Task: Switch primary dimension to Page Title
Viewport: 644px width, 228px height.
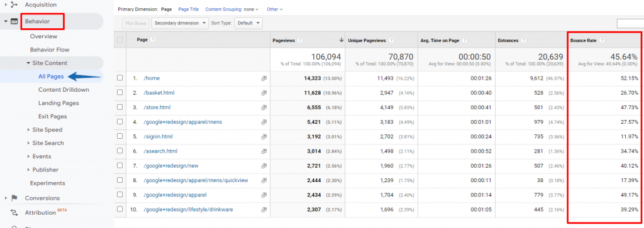Action: (189, 9)
